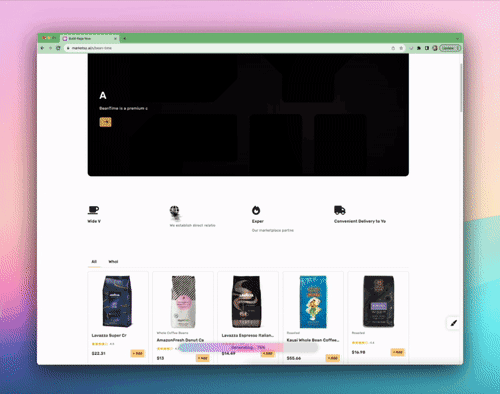
Task: Click the delivery truck icon
Action: [340, 210]
